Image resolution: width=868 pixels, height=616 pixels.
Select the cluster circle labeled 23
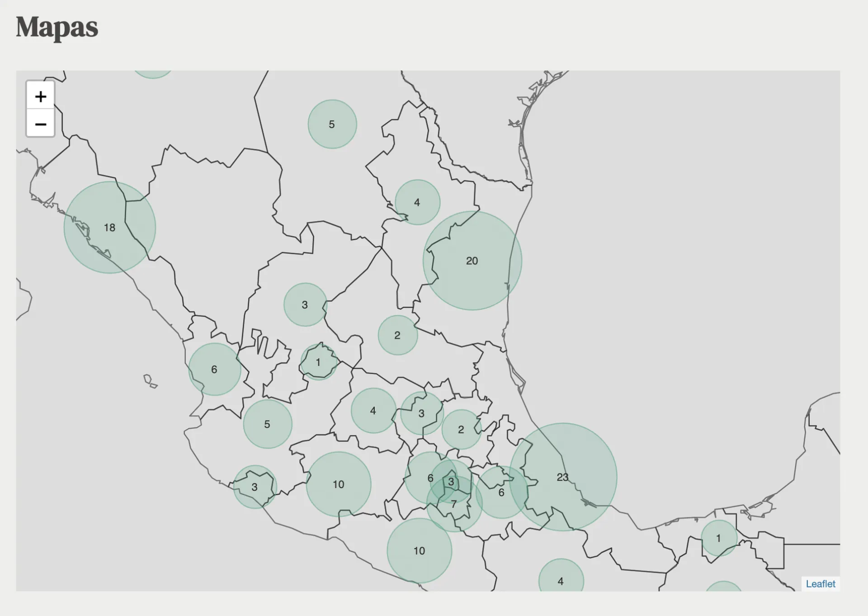point(563,477)
